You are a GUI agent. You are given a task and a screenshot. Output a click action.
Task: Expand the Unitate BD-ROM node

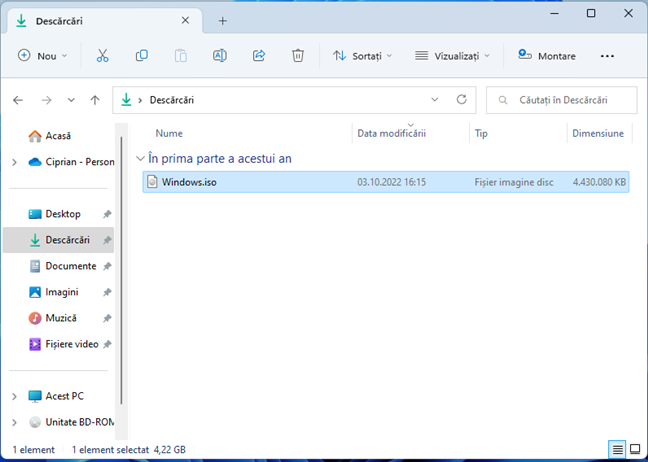click(14, 422)
